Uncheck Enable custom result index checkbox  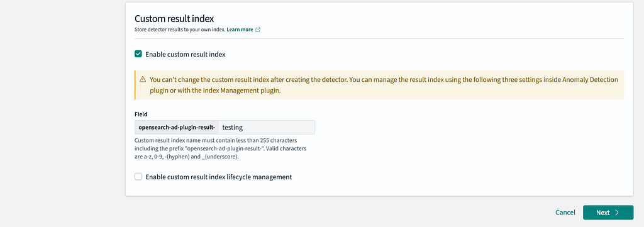coord(138,54)
